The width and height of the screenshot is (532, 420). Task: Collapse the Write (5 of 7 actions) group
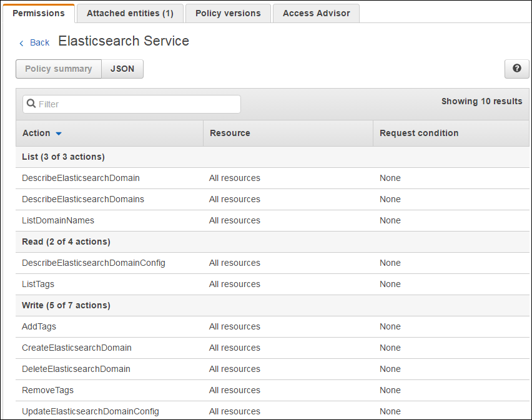[x=66, y=305]
